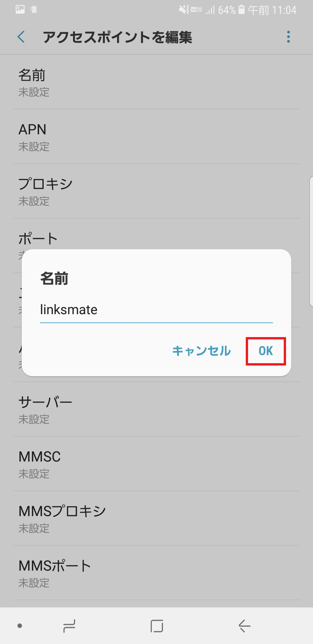Tap the VoLTE status bar icon
The image size is (313, 644).
pyautogui.click(x=196, y=9)
